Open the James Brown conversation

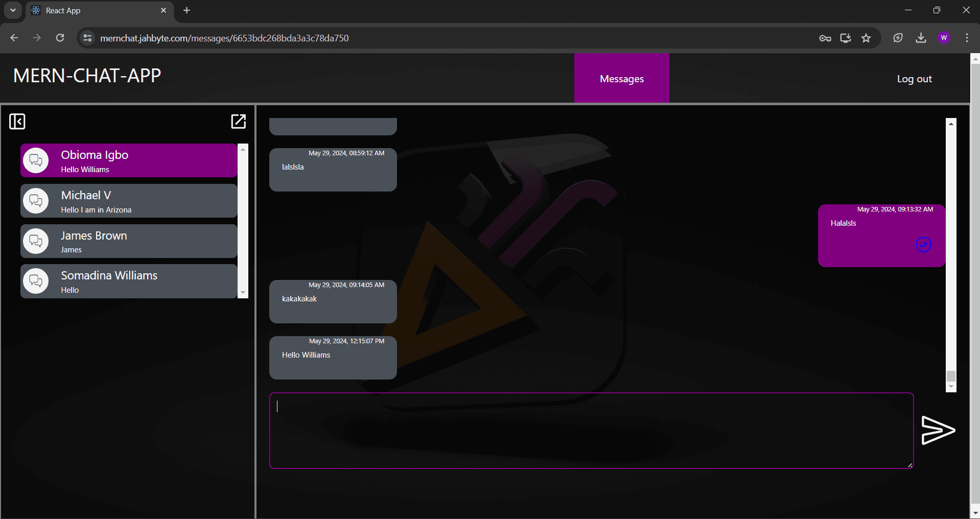129,241
